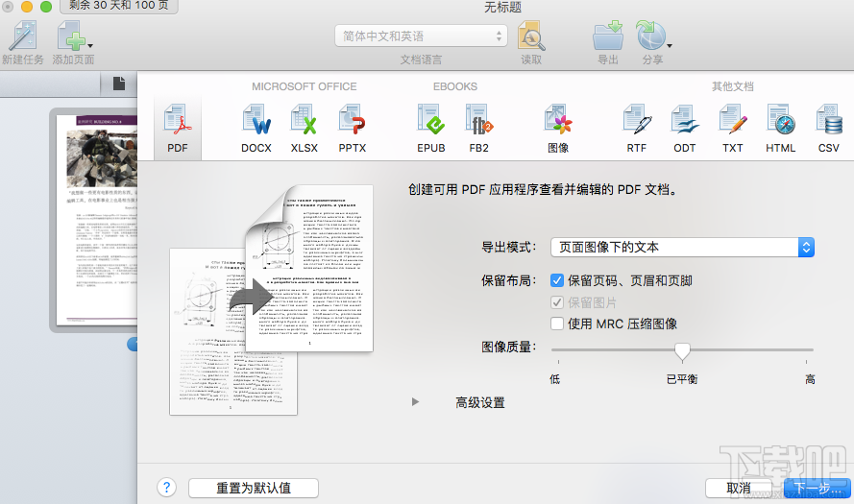Viewport: 854px width, 504px height.
Task: Click the Add Pages (添加页面) icon
Action: pos(71,36)
